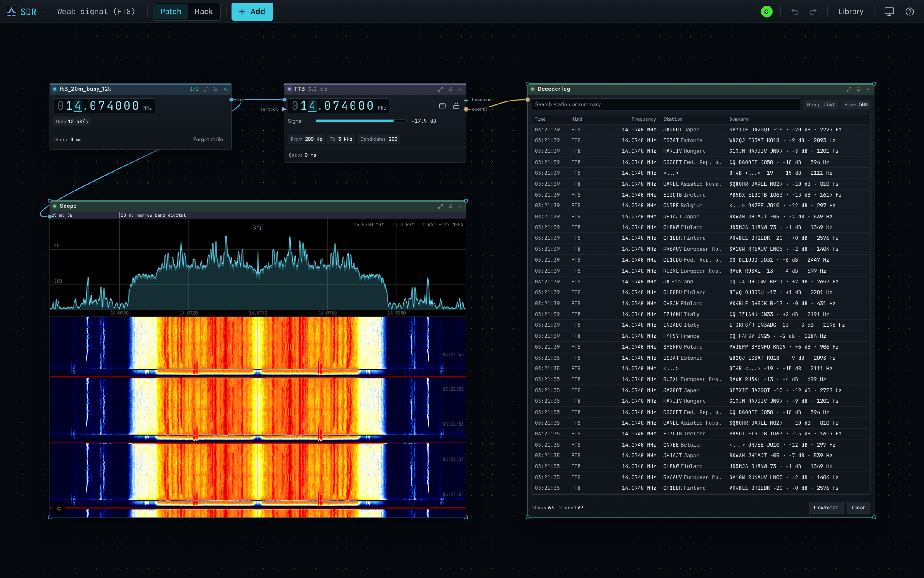Click the undo arrow in top bar
Image resolution: width=924 pixels, height=578 pixels.
[x=795, y=12]
